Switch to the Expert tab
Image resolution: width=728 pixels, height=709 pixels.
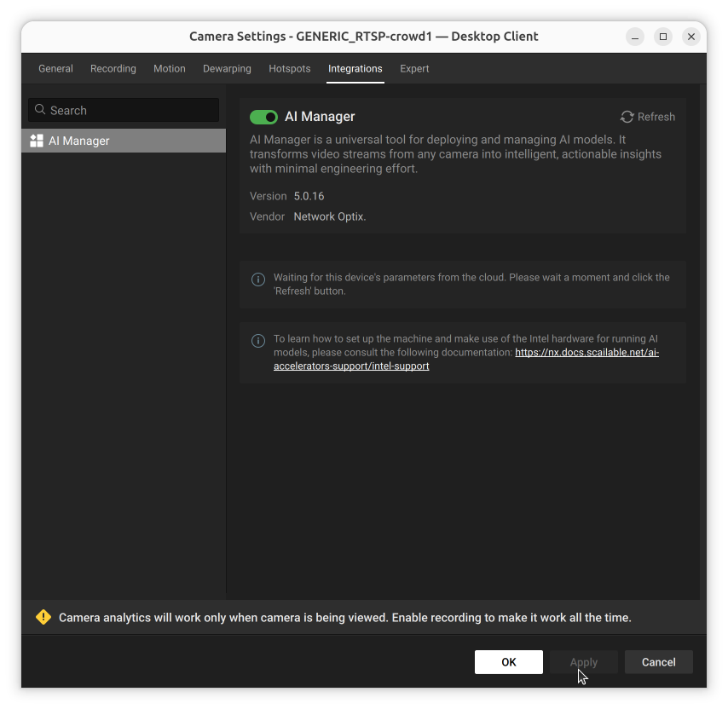414,69
